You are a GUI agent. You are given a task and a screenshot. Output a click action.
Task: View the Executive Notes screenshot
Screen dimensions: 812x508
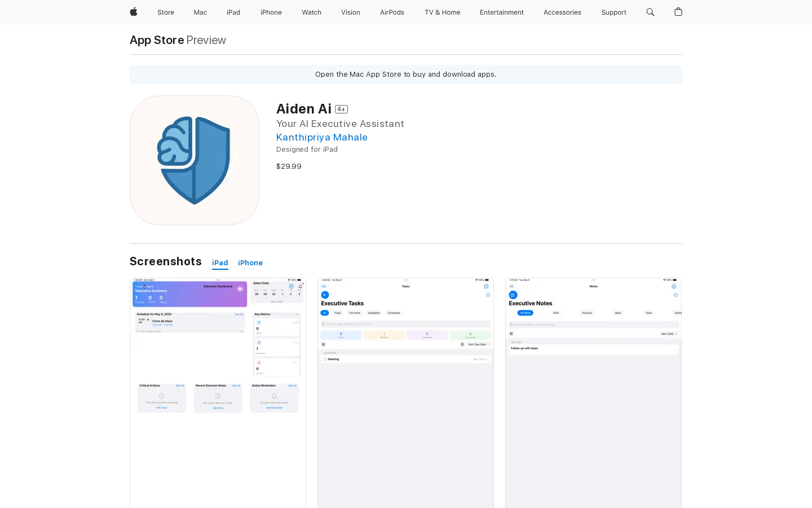593,393
